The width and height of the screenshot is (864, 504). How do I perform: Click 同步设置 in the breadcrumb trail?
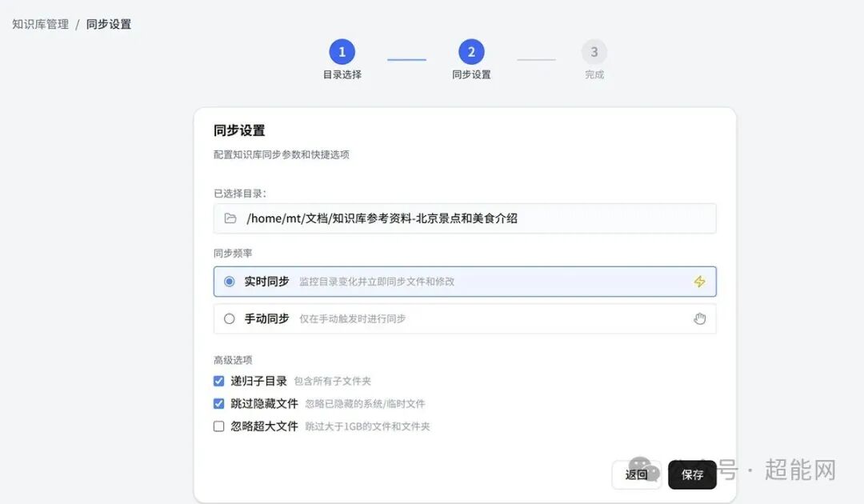coord(108,24)
